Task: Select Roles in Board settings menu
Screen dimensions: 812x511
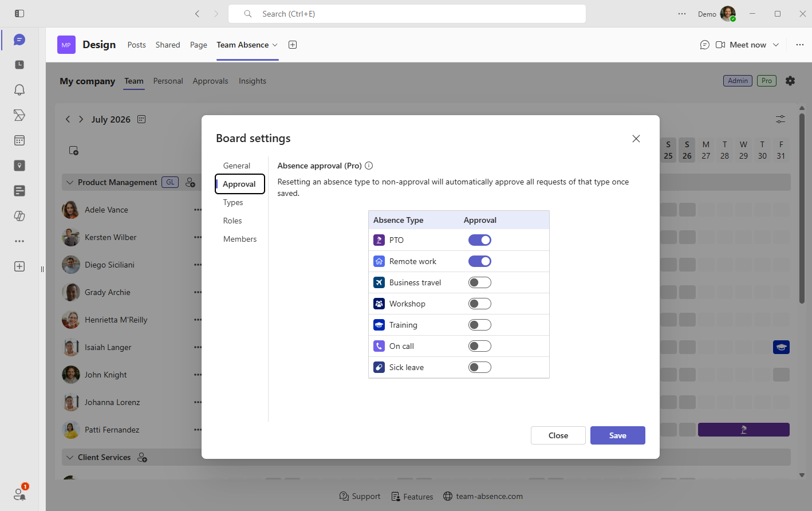Action: 232,221
